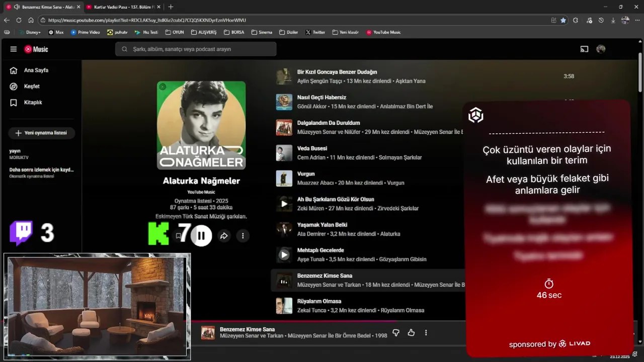Focus the song search field
The height and width of the screenshot is (362, 644).
click(x=196, y=49)
